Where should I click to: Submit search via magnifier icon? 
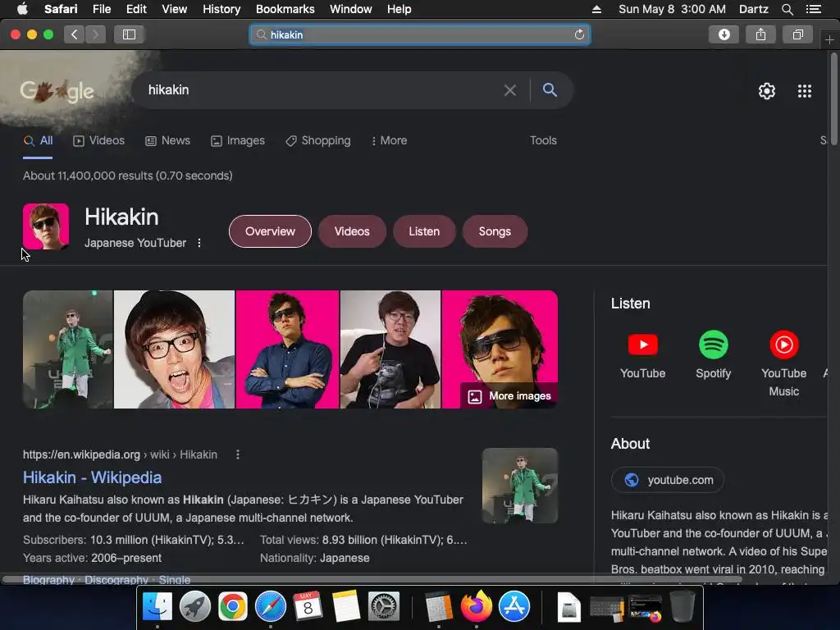tap(550, 90)
